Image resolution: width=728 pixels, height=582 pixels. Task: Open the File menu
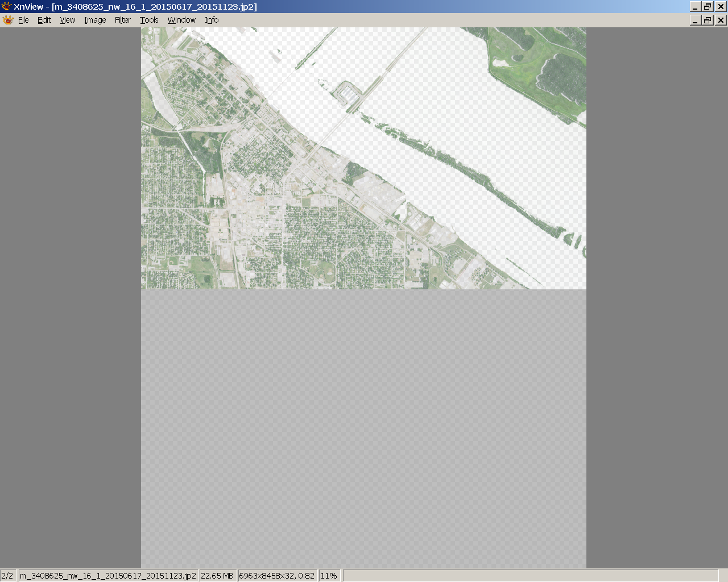tap(23, 20)
